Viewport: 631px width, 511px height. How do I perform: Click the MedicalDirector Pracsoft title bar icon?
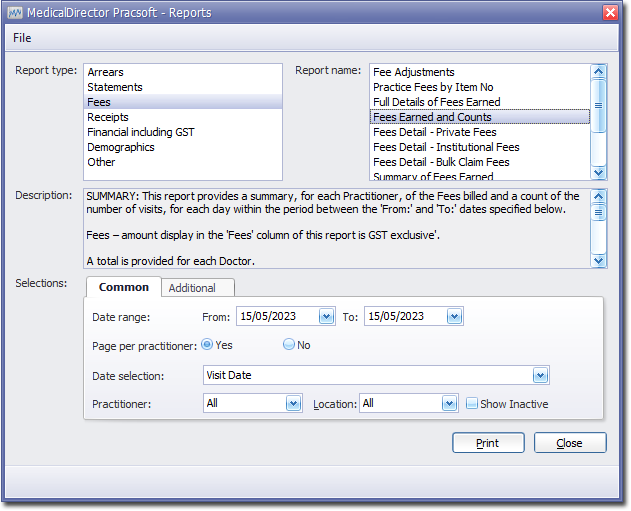(x=15, y=12)
